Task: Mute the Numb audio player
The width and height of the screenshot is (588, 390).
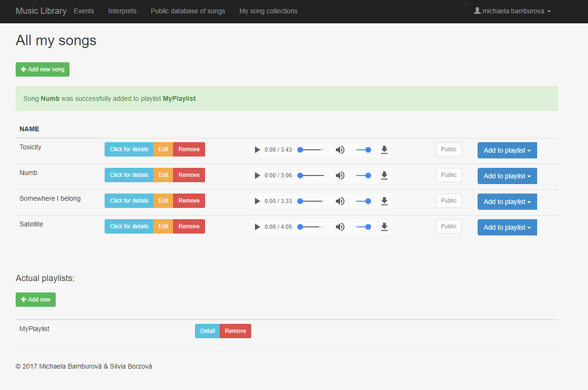Action: coord(340,175)
